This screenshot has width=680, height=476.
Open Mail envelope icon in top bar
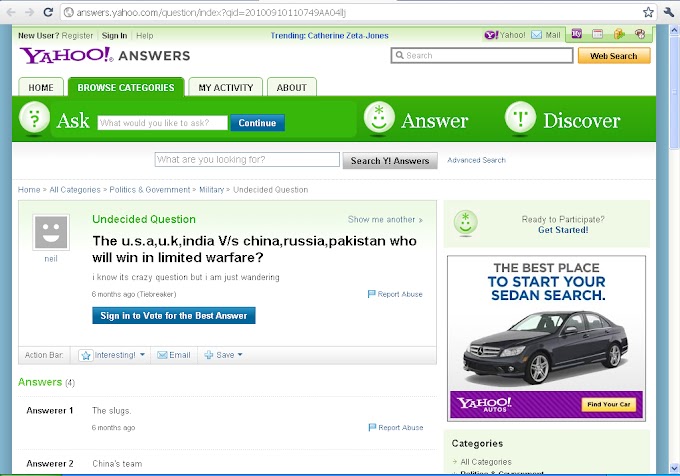click(536, 35)
